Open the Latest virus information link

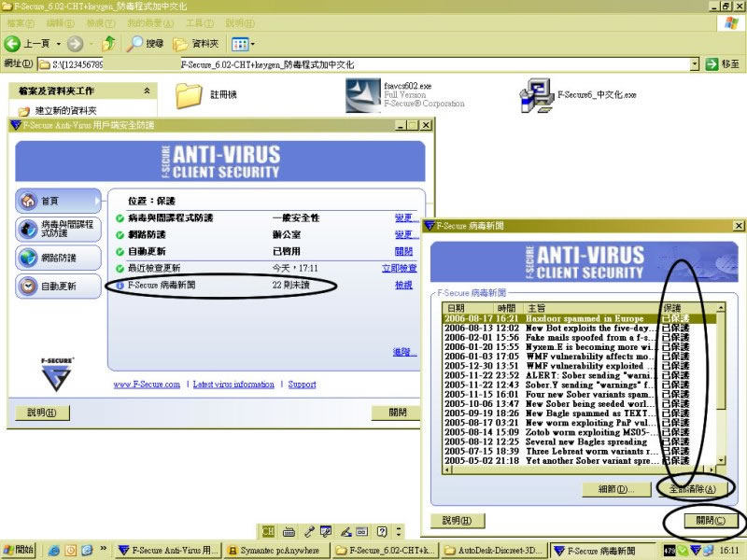point(233,385)
